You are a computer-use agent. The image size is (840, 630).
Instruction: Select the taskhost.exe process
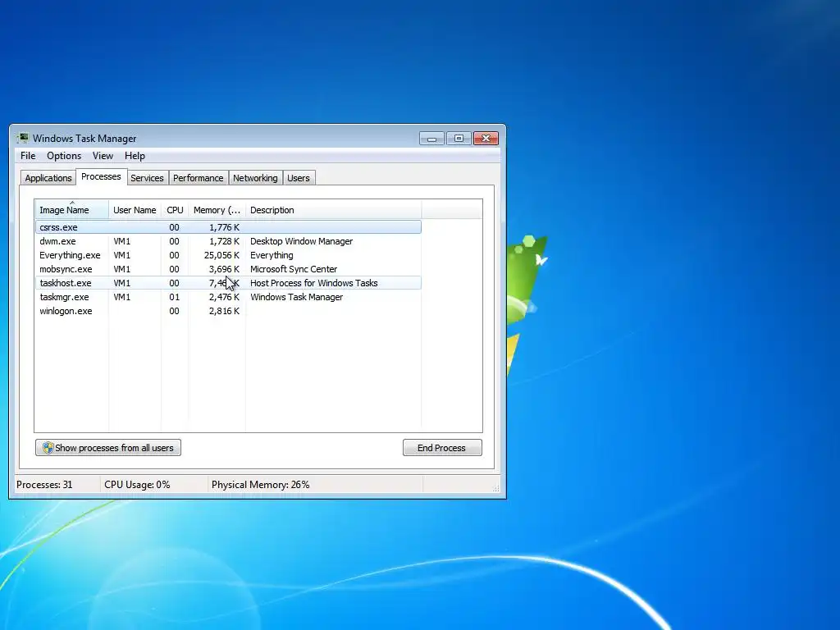click(x=228, y=283)
